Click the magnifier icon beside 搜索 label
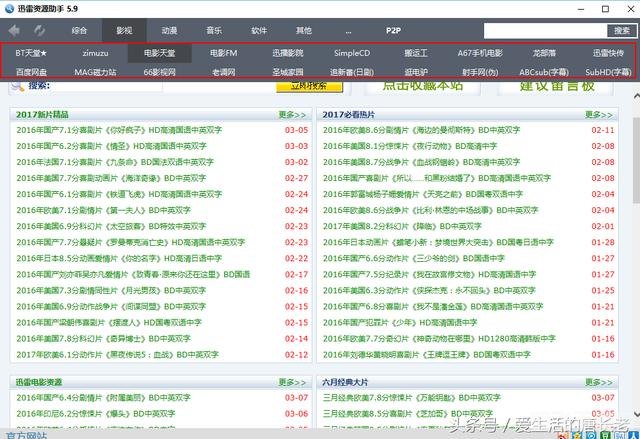Viewport: 640px width, 439px height. (18, 86)
